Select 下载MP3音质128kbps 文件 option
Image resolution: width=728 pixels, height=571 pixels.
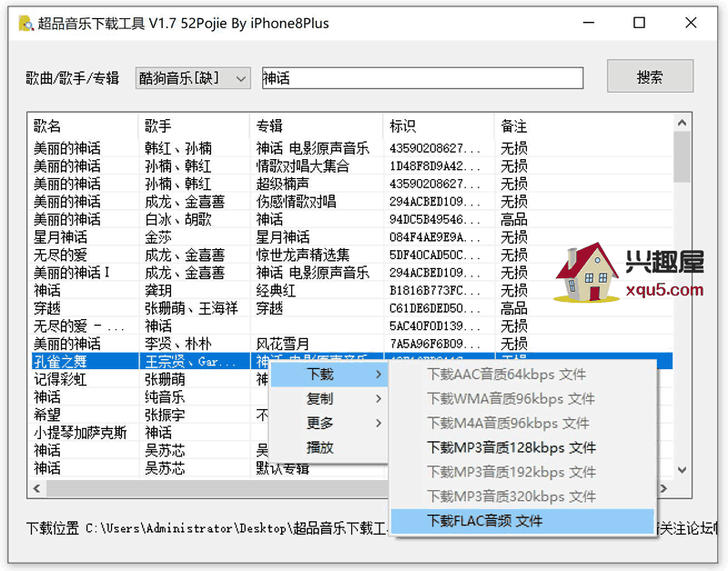click(x=522, y=447)
